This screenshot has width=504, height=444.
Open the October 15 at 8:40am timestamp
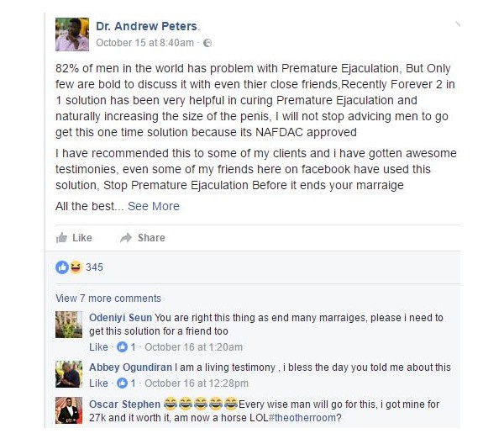click(x=145, y=43)
